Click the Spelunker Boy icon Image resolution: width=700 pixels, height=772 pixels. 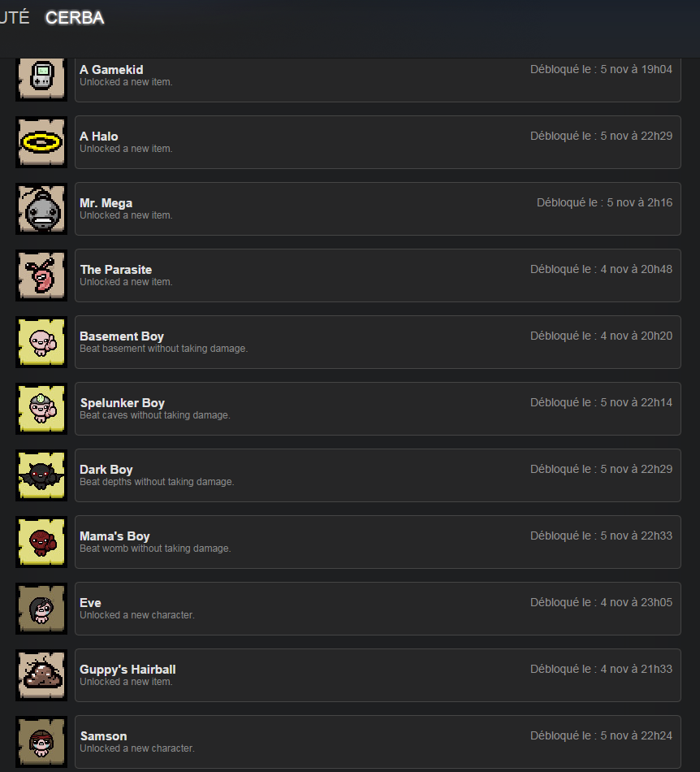[x=41, y=409]
